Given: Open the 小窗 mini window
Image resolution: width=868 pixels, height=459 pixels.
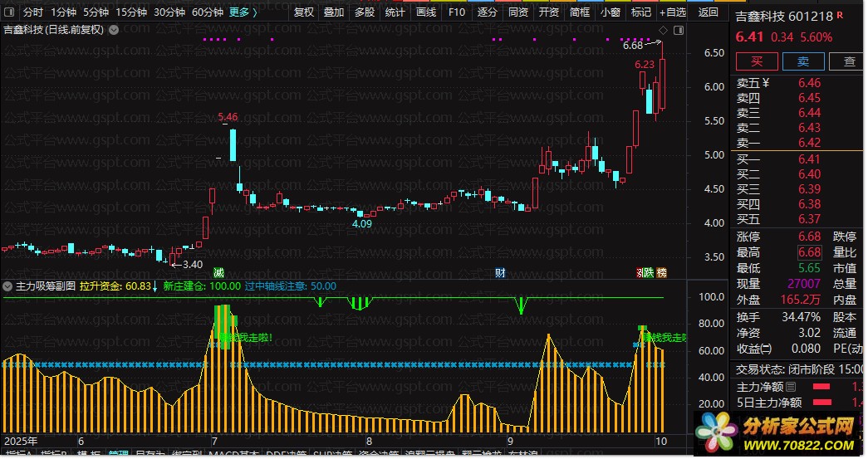Looking at the screenshot, I should pos(610,12).
